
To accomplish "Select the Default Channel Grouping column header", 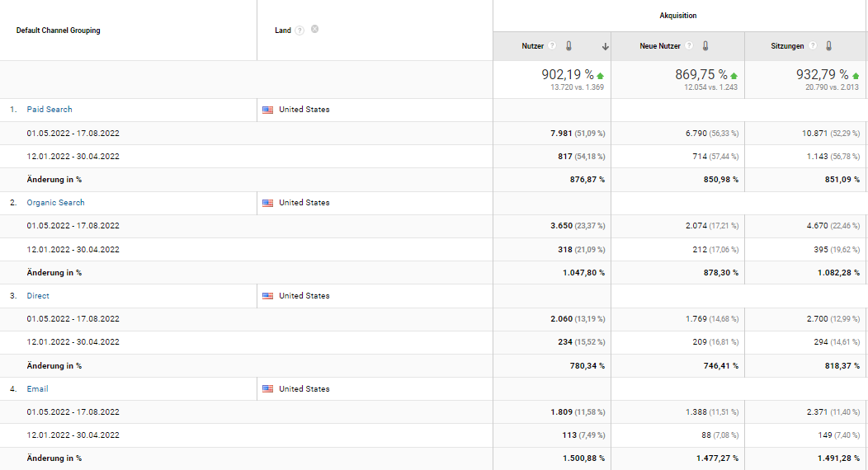I will click(58, 31).
